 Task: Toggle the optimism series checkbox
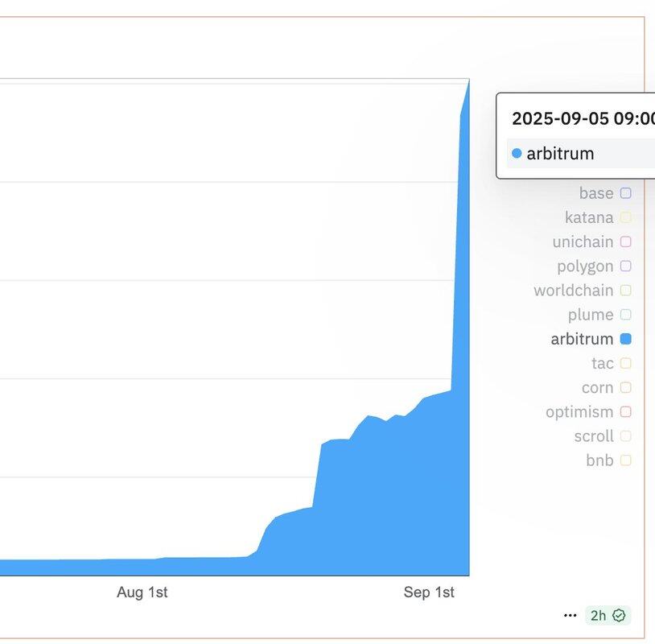625,411
